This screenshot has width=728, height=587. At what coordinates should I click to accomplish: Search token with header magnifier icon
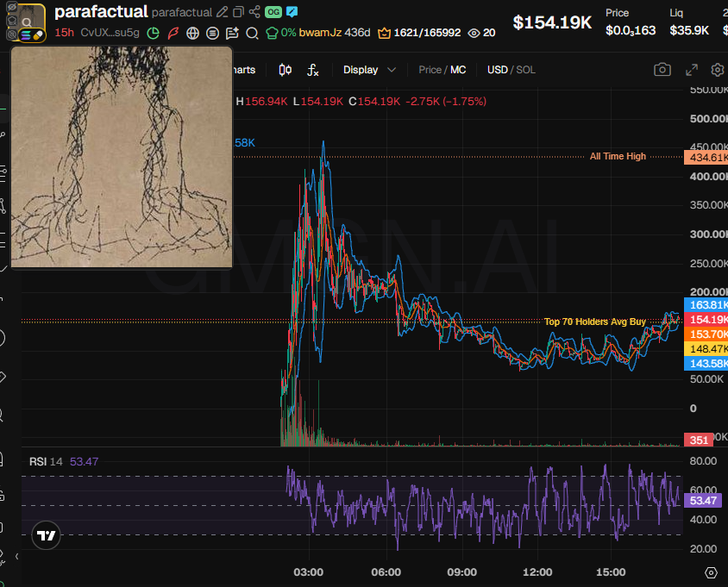pos(252,33)
